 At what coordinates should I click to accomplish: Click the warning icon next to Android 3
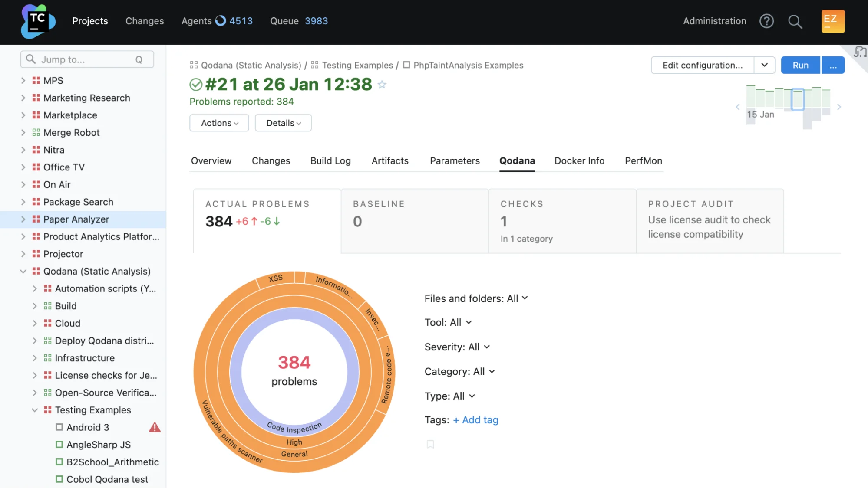pyautogui.click(x=155, y=427)
